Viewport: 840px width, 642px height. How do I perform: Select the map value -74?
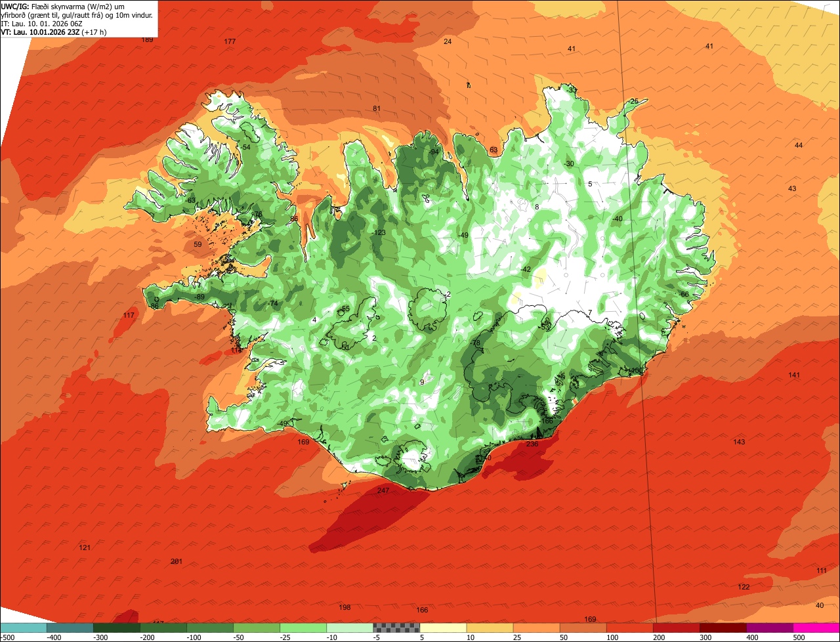click(x=273, y=303)
